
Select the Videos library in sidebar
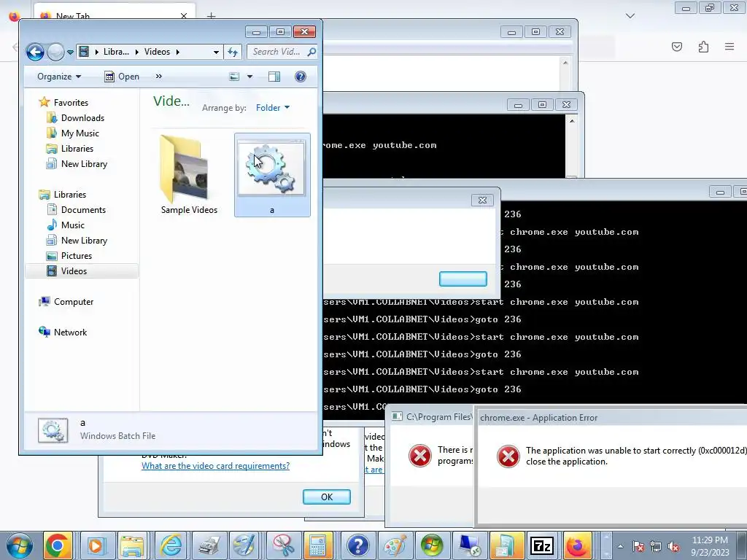(x=74, y=271)
